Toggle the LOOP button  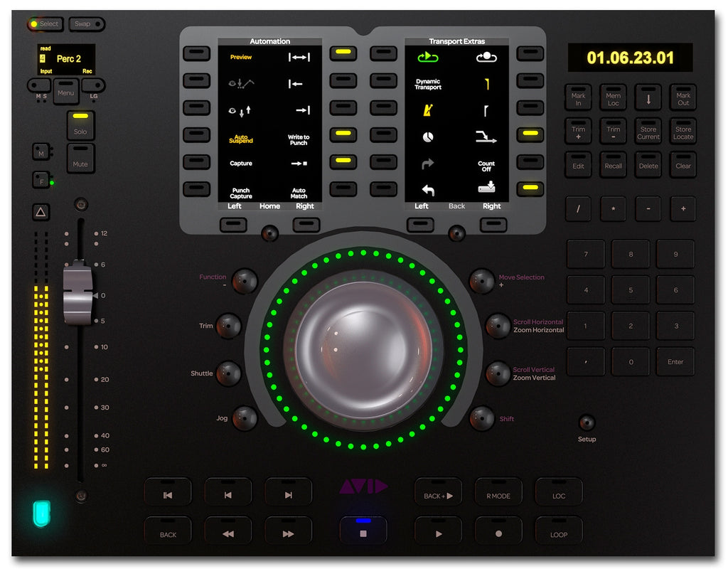point(559,530)
